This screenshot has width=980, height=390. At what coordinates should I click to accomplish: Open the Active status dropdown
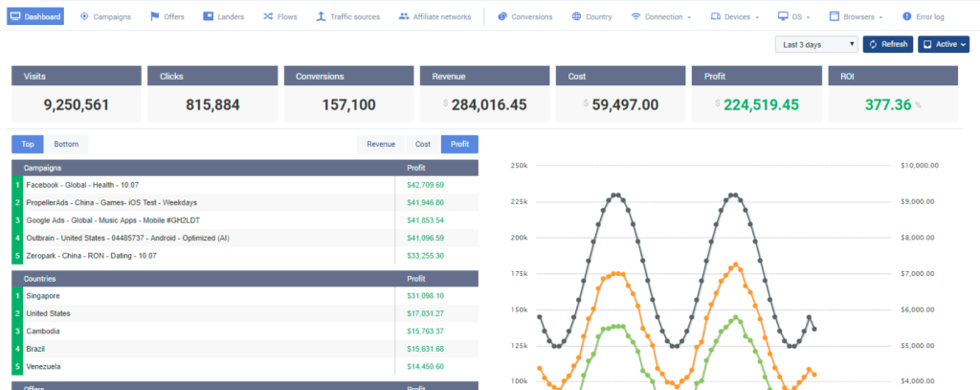coord(943,44)
